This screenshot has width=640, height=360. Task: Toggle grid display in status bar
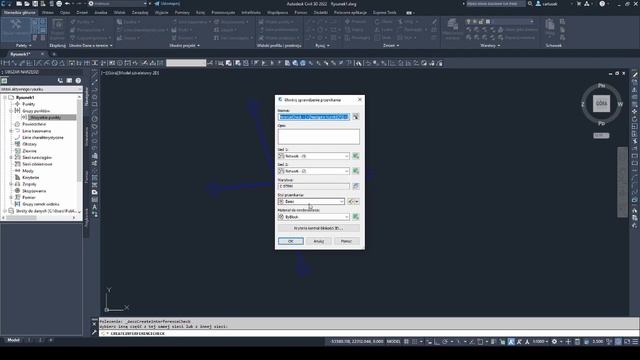tap(406, 342)
